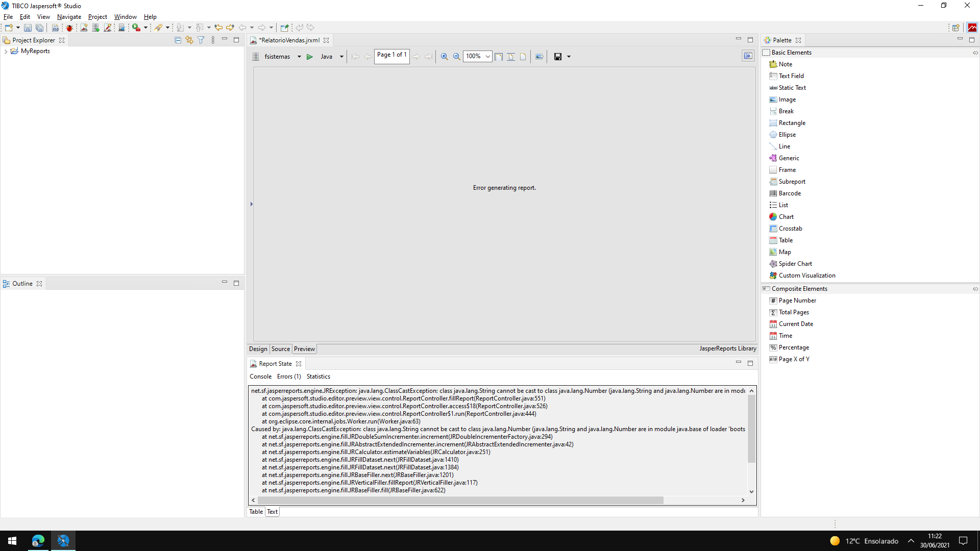This screenshot has width=980, height=551.
Task: Pick the Subreport element from Palette
Action: click(792, 182)
